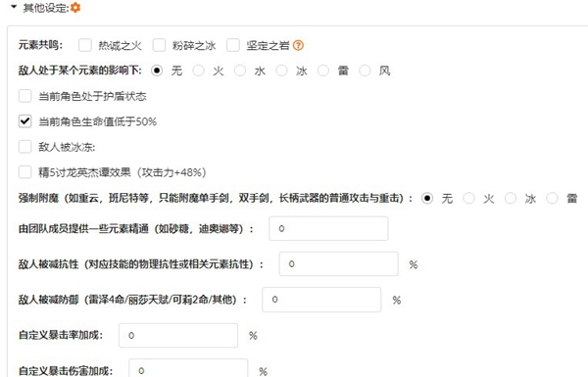Focus the 元素精通 team bonus input field
The height and width of the screenshot is (377, 588).
pos(328,228)
